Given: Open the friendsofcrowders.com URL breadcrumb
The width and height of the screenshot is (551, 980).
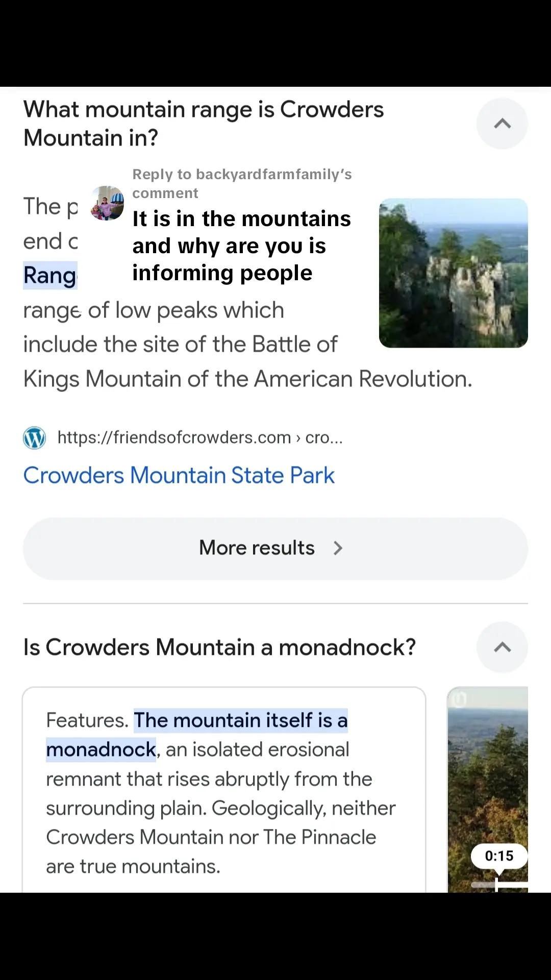Looking at the screenshot, I should 200,437.
